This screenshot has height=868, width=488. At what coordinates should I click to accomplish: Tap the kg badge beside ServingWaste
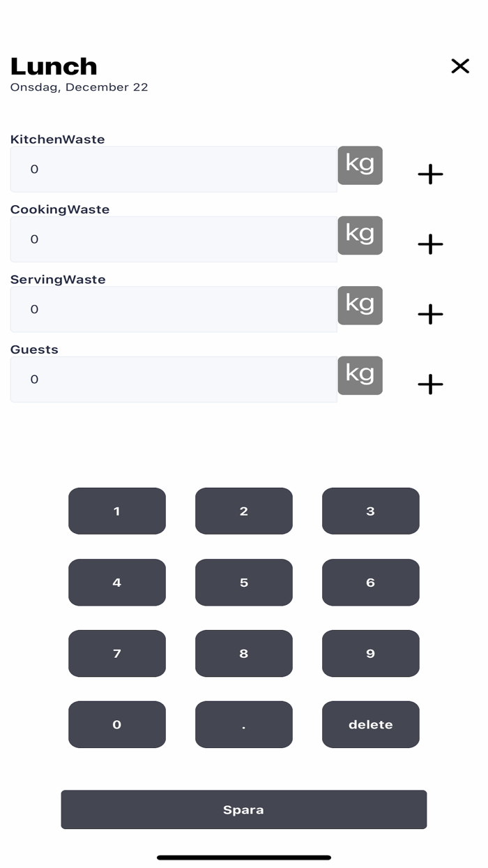click(x=360, y=305)
